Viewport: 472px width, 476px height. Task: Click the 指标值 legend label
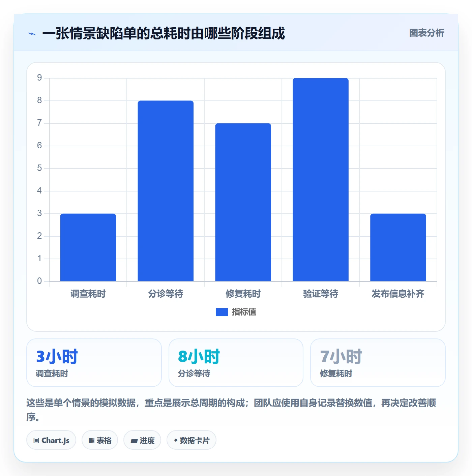244,312
